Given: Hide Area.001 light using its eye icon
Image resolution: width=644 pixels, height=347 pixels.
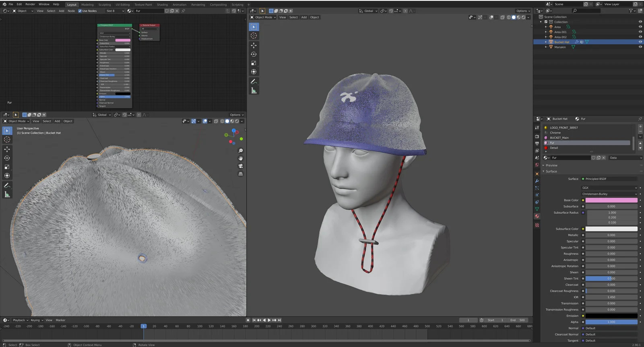Looking at the screenshot, I should click(640, 32).
